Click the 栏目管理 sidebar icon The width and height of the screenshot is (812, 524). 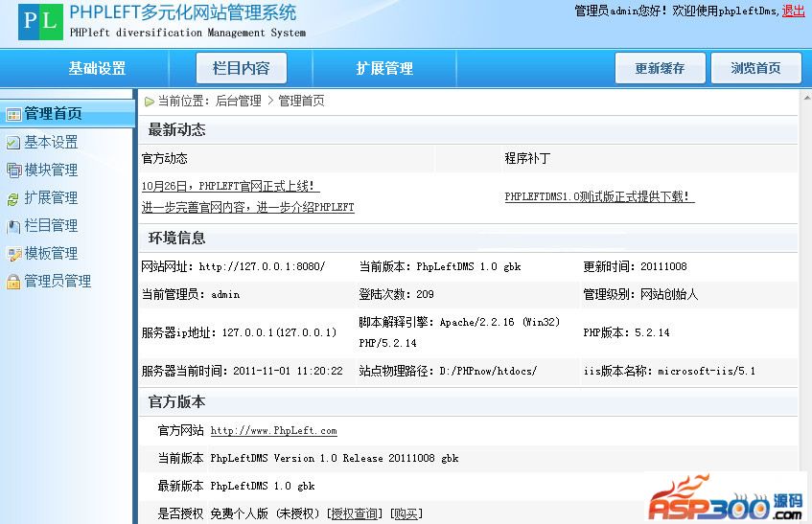13,226
